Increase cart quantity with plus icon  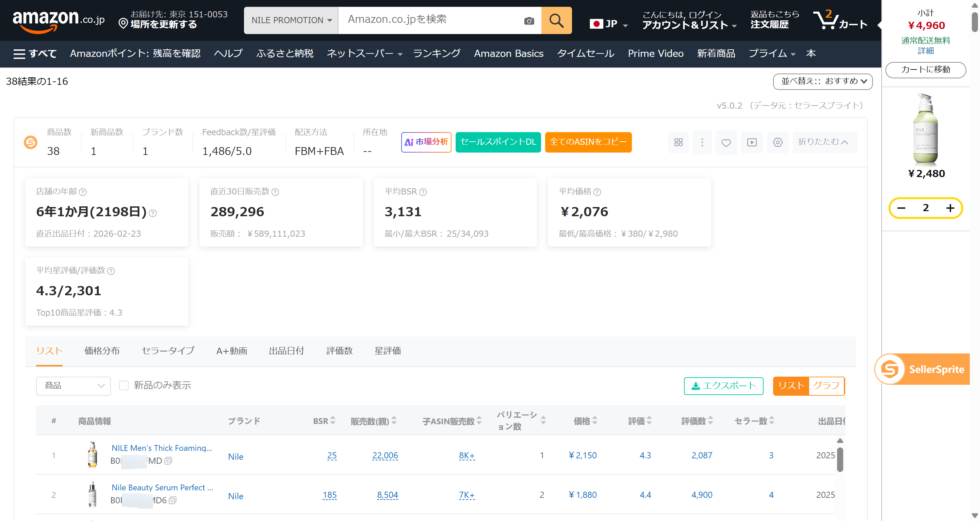point(950,208)
